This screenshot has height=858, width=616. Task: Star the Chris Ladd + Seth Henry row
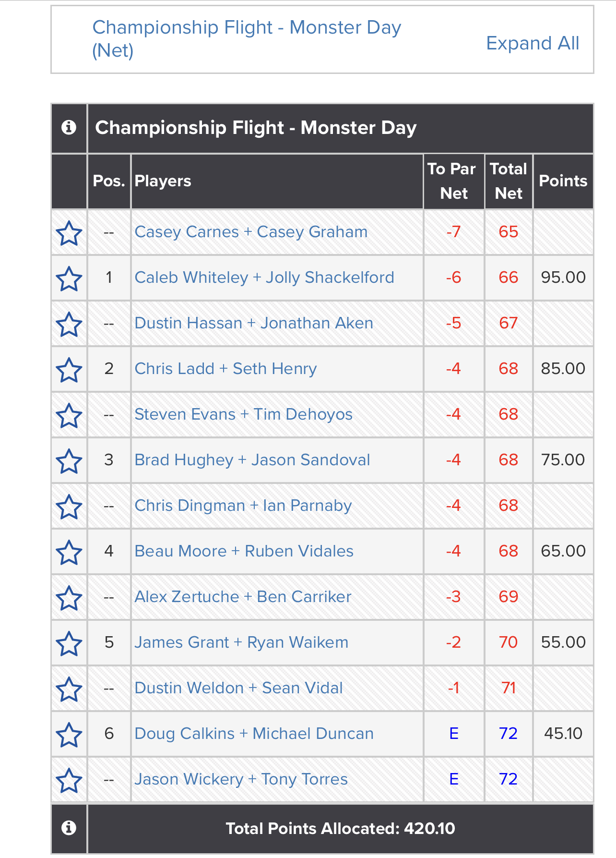coord(69,370)
